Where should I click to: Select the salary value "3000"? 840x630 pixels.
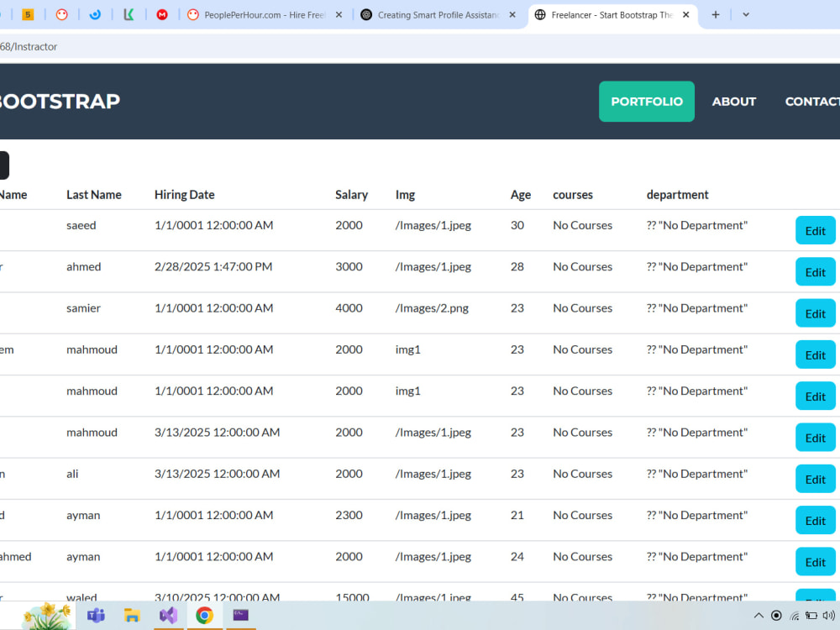(349, 267)
